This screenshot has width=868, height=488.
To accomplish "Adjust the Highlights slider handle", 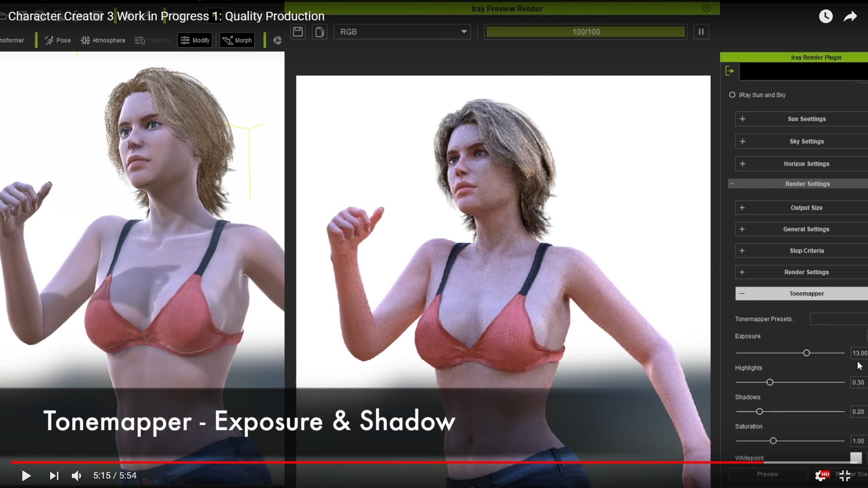I will click(770, 382).
